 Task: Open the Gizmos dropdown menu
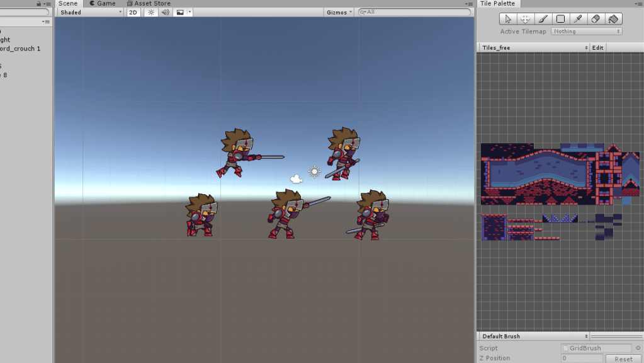(x=339, y=12)
